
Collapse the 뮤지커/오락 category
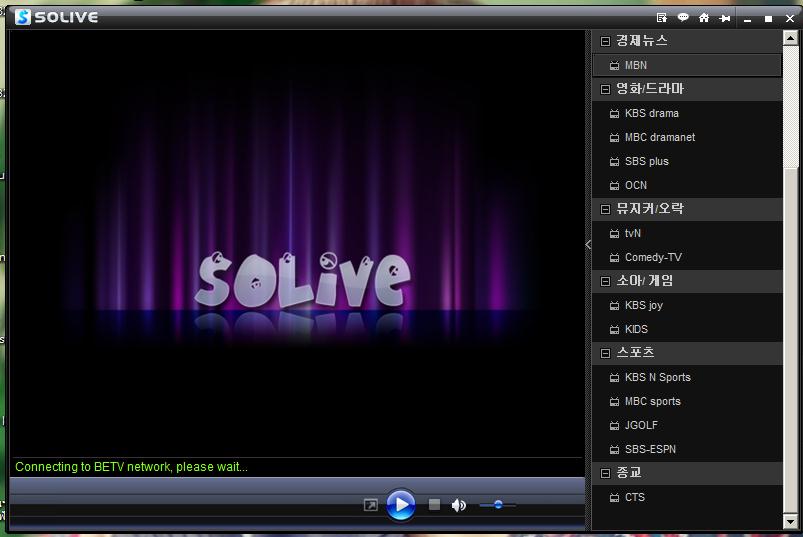pyautogui.click(x=605, y=209)
